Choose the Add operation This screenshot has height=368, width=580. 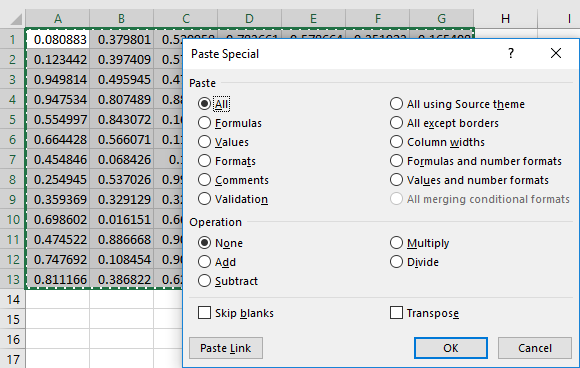point(205,262)
